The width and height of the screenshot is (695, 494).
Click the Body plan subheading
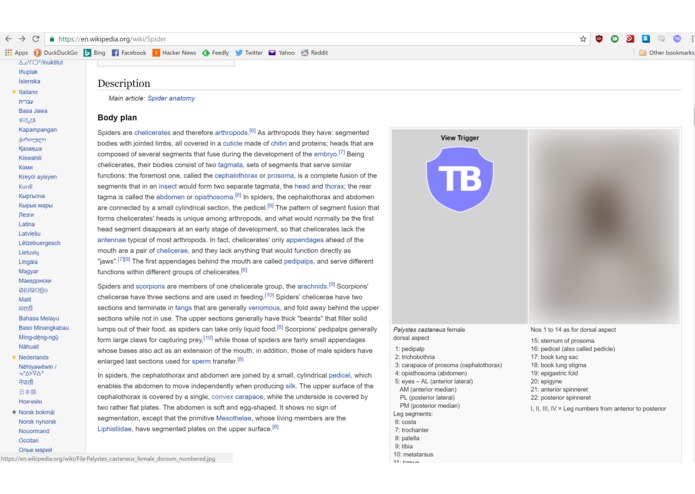coord(117,118)
